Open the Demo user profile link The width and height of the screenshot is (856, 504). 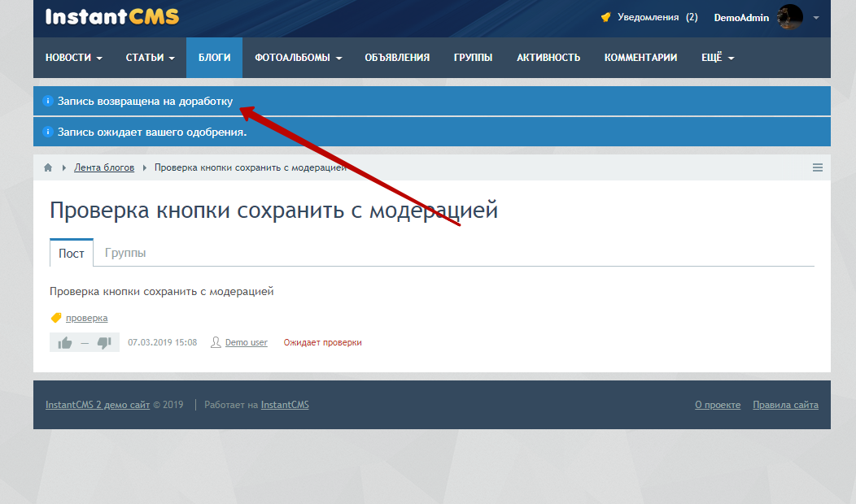click(244, 342)
